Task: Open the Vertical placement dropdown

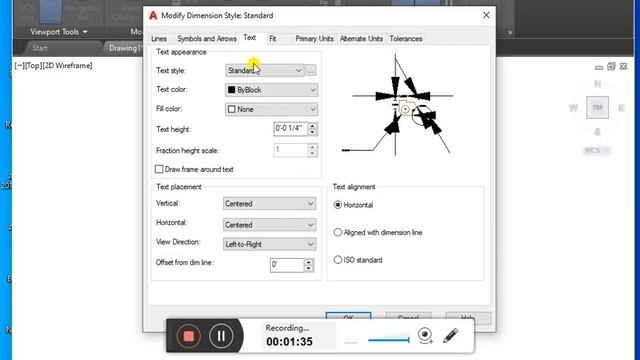Action: pos(269,204)
